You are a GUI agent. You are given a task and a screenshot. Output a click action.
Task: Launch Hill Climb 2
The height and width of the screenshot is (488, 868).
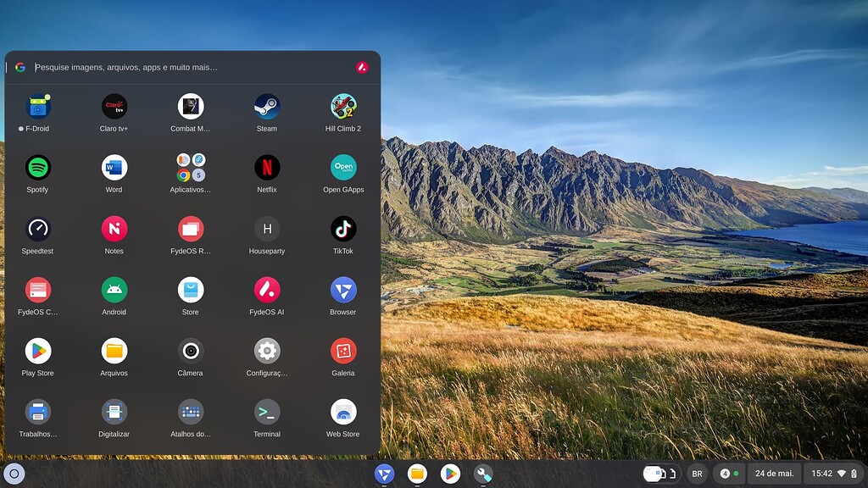(x=342, y=105)
